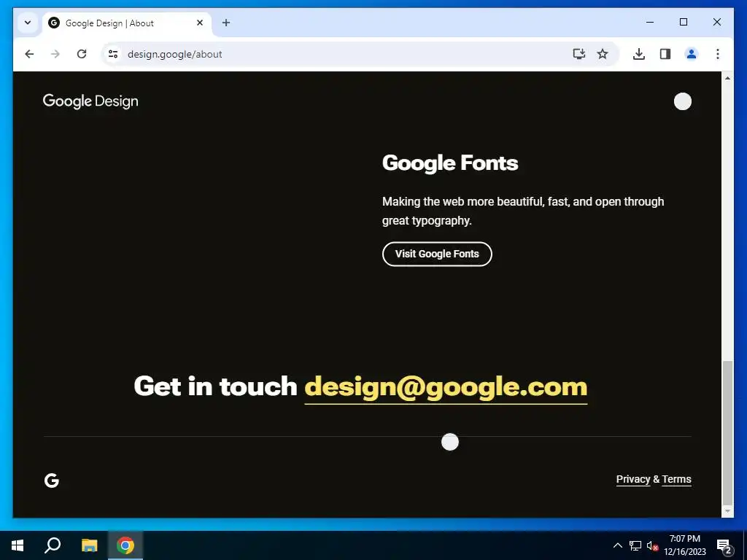Go back to the previous page
Image resolution: width=747 pixels, height=560 pixels.
coord(29,54)
